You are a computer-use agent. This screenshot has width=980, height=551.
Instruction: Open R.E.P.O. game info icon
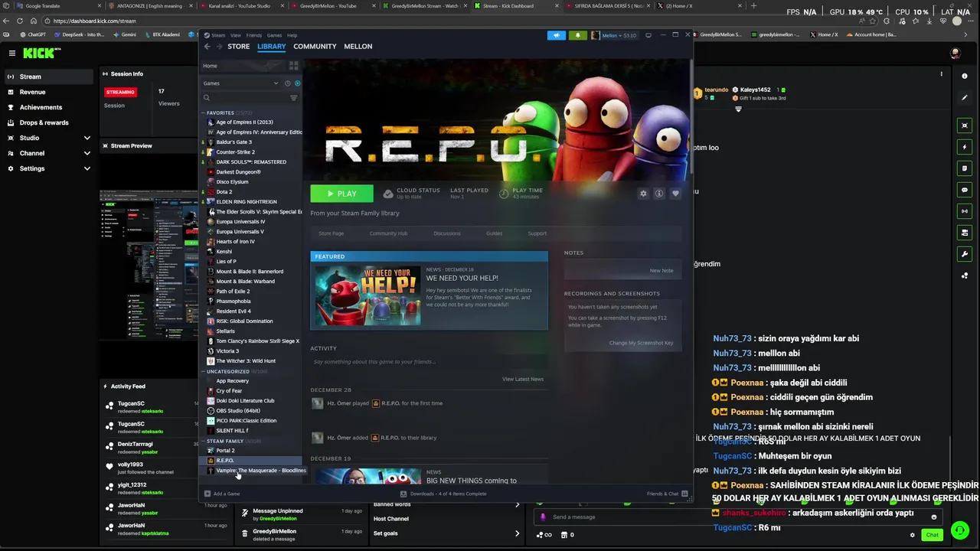click(x=659, y=194)
